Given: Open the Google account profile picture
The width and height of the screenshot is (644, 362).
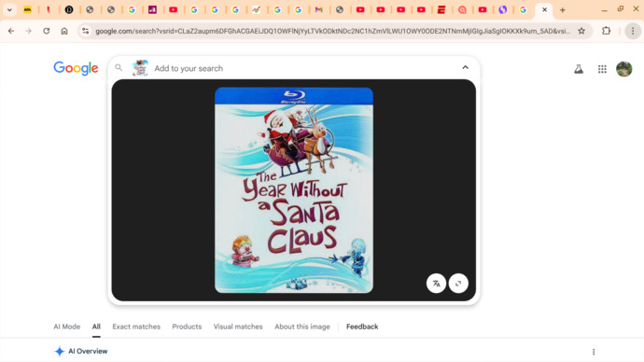Looking at the screenshot, I should [623, 69].
